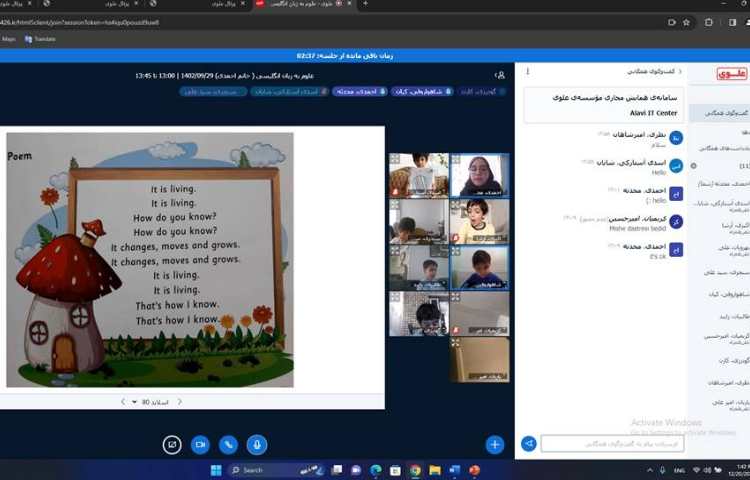The height and width of the screenshot is (480, 750).
Task: Mute the microphone in the bottom toolbar
Action: (x=257, y=444)
